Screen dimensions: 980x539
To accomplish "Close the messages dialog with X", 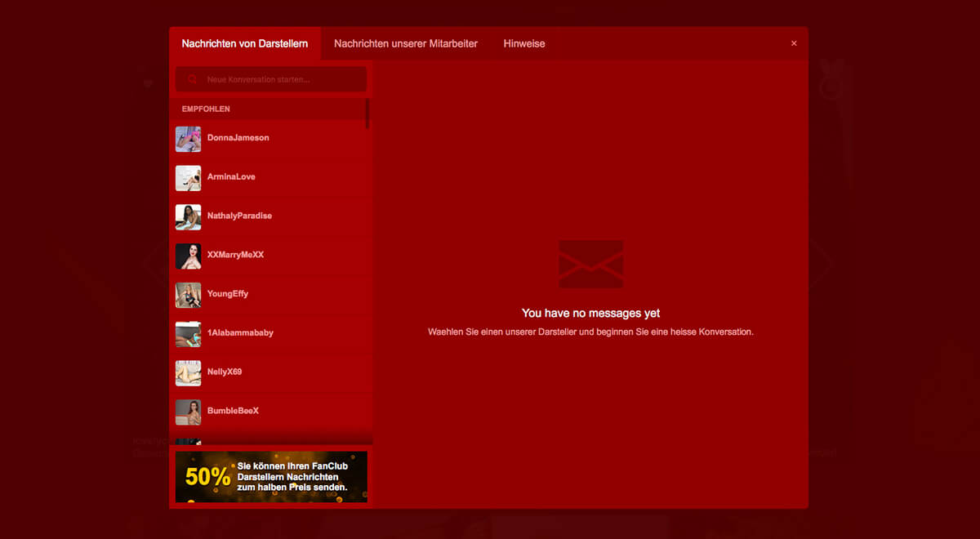I will [x=794, y=43].
